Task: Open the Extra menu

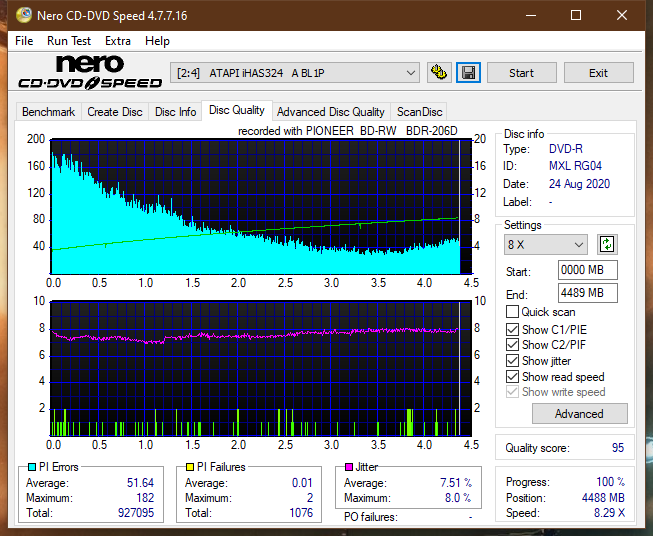Action: point(118,41)
